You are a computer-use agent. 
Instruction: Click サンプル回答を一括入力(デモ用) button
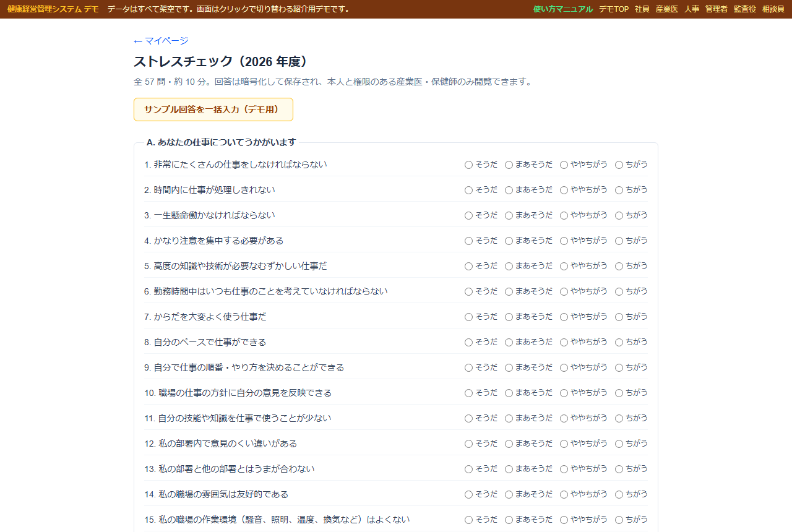213,109
